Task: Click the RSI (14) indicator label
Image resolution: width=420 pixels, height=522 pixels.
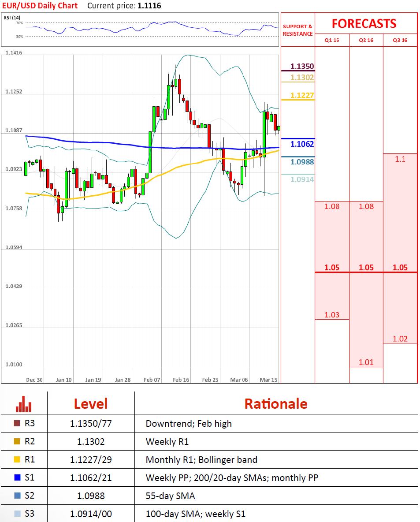Action: [12, 18]
